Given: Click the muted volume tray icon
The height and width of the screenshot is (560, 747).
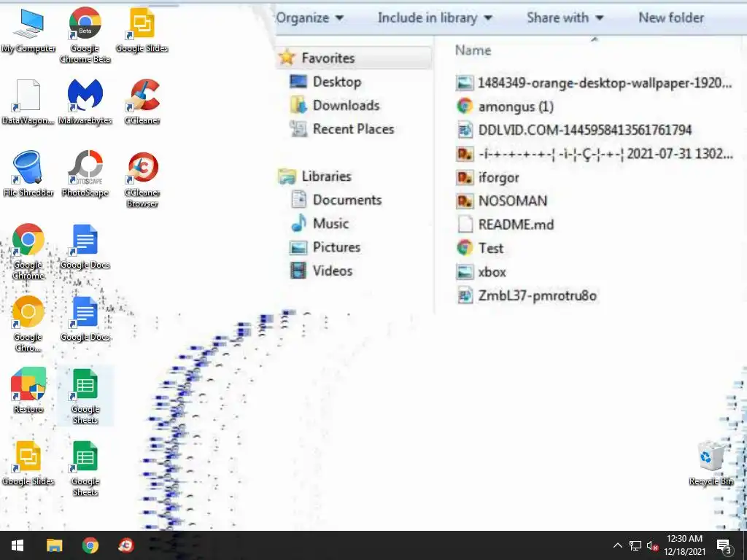Looking at the screenshot, I should (652, 545).
